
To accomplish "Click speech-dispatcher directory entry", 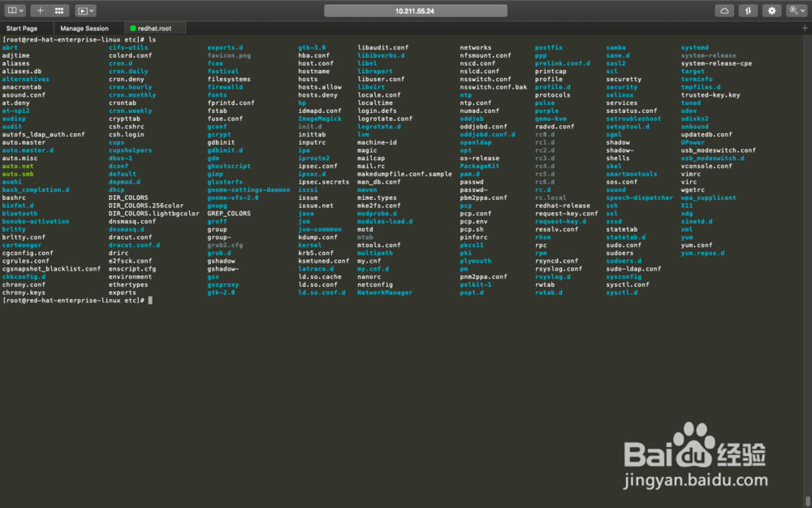I will 640,198.
